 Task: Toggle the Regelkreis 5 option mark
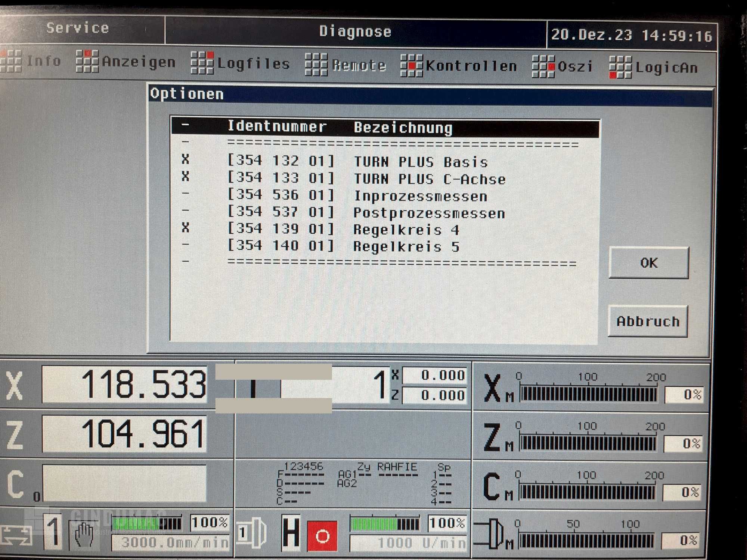pyautogui.click(x=185, y=245)
